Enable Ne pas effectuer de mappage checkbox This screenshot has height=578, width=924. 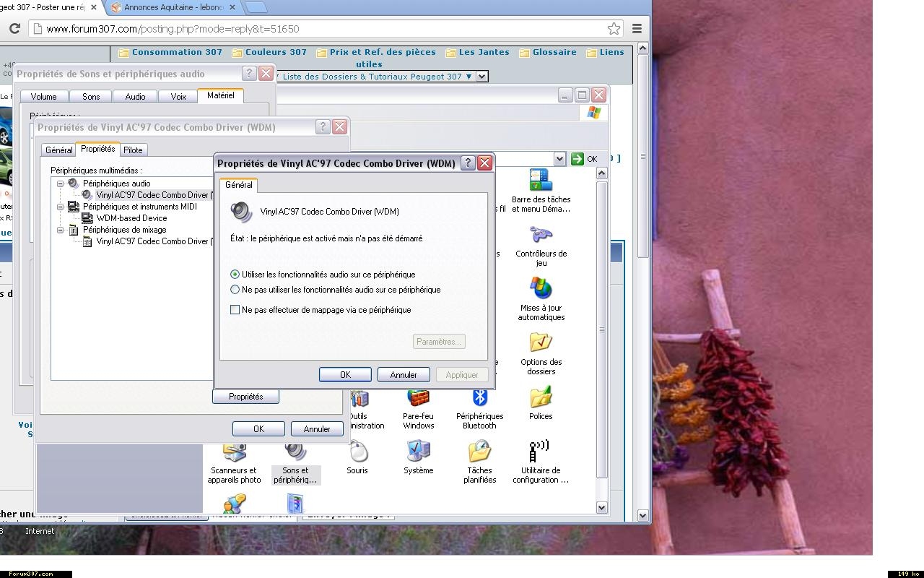235,310
